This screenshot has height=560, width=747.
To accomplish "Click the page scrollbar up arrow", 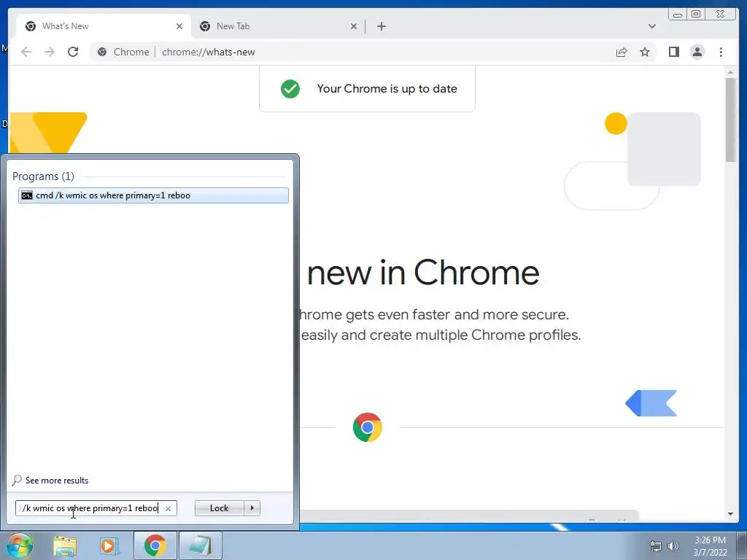I will (730, 72).
